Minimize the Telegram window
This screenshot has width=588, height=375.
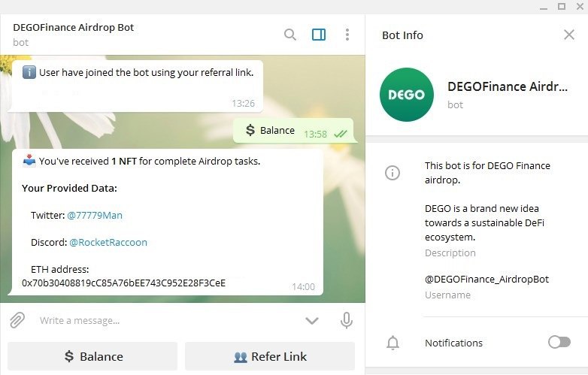[544, 7]
